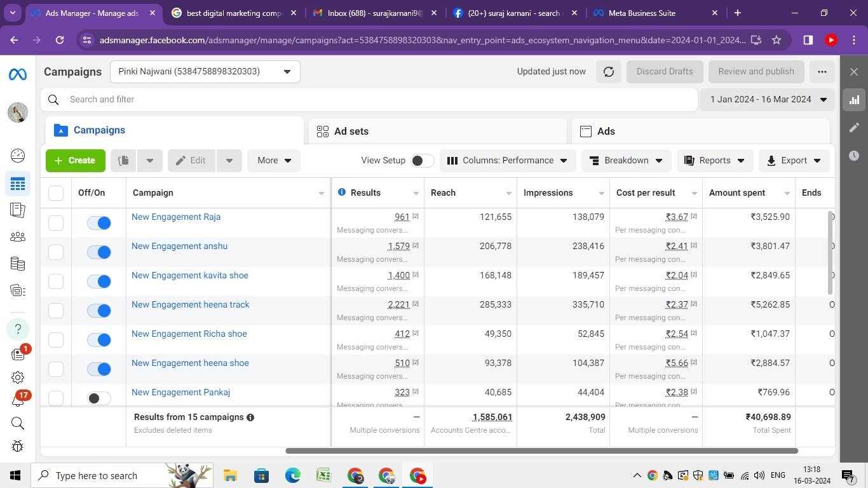Switch to the Ad sets tab
The height and width of the screenshot is (488, 868).
pyautogui.click(x=351, y=132)
